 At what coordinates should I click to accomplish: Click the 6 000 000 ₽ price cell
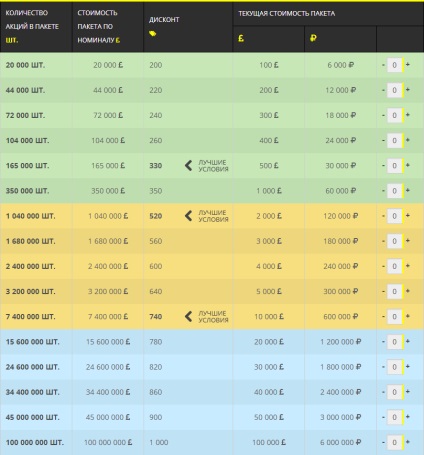340,442
